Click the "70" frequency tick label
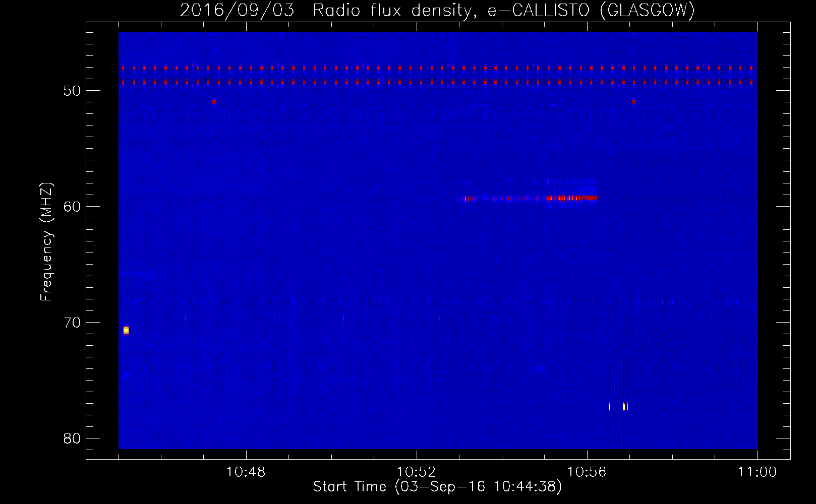The height and width of the screenshot is (504, 816). pyautogui.click(x=72, y=323)
